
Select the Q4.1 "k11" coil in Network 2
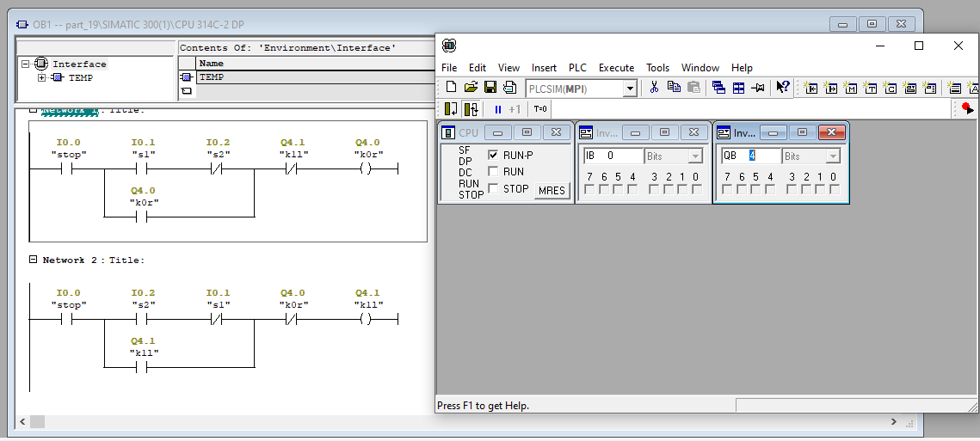click(368, 319)
